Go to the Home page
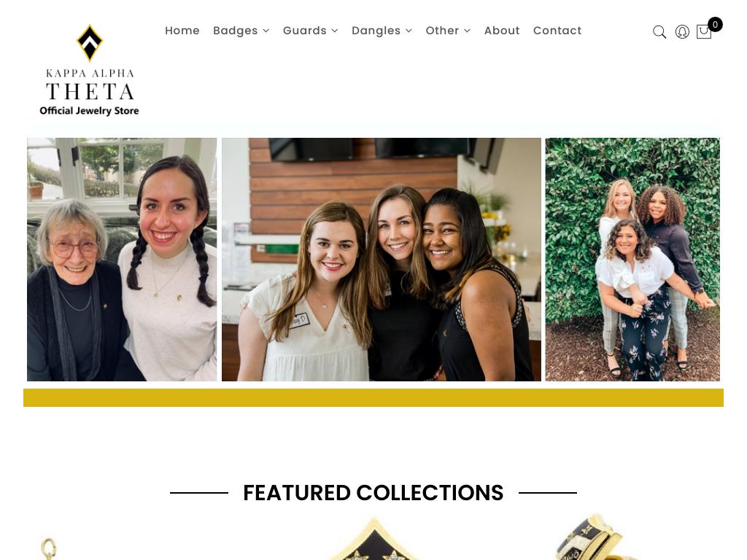The image size is (747, 560). [182, 31]
